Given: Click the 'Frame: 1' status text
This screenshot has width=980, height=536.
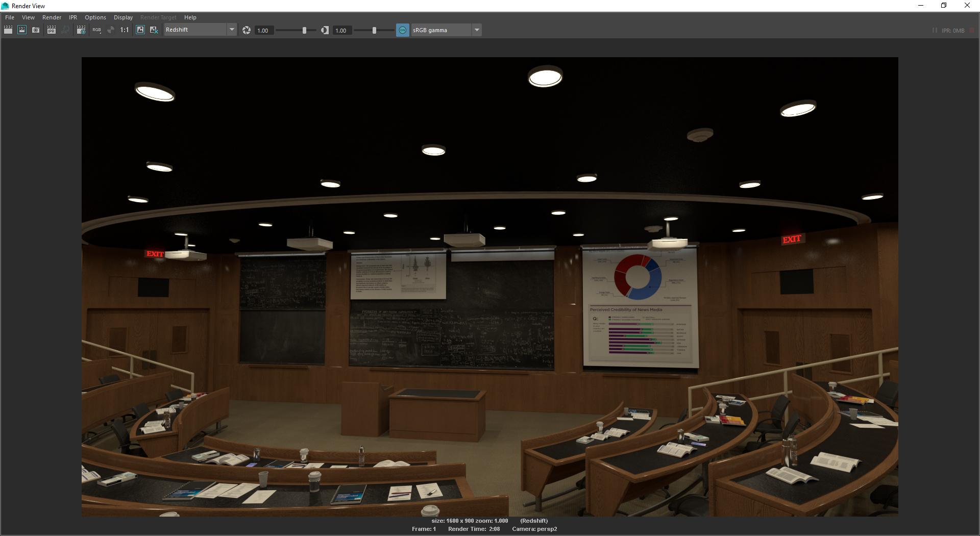Looking at the screenshot, I should (x=424, y=529).
